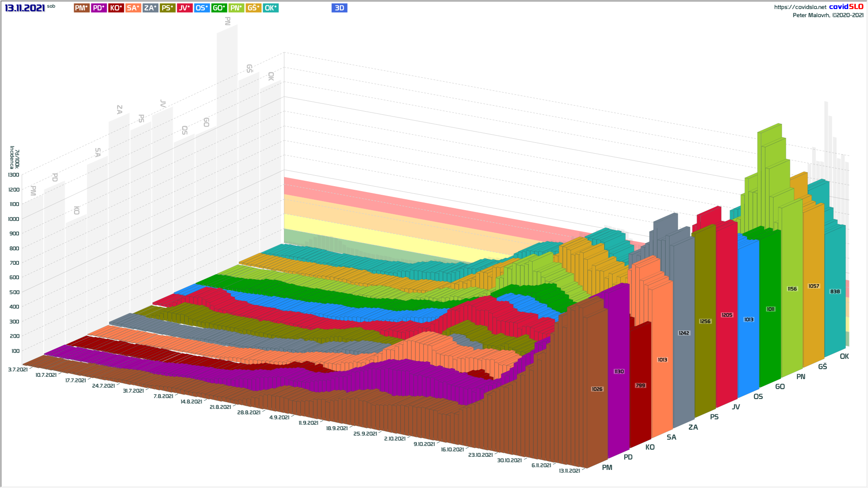Open the covidslo.net link
868x488 pixels.
tap(800, 7)
